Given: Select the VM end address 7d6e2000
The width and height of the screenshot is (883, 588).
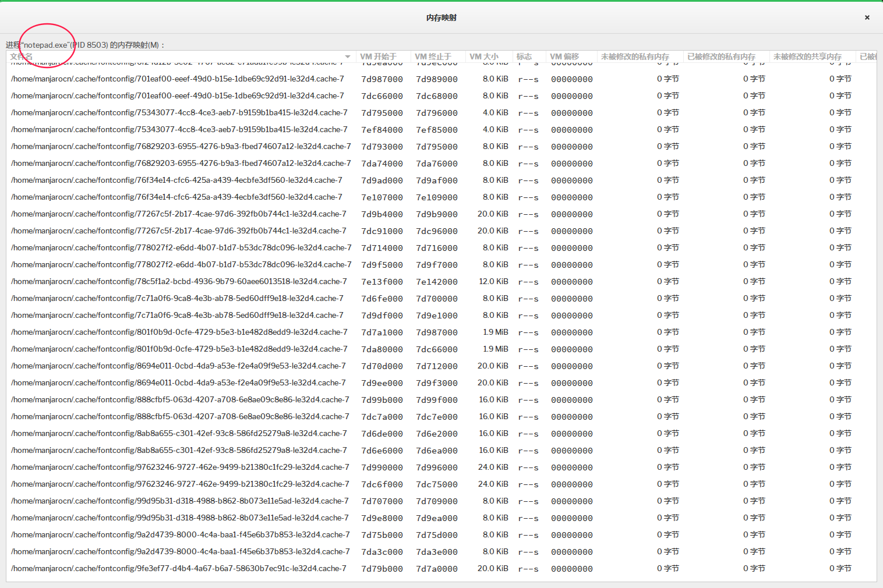Looking at the screenshot, I should pos(437,434).
